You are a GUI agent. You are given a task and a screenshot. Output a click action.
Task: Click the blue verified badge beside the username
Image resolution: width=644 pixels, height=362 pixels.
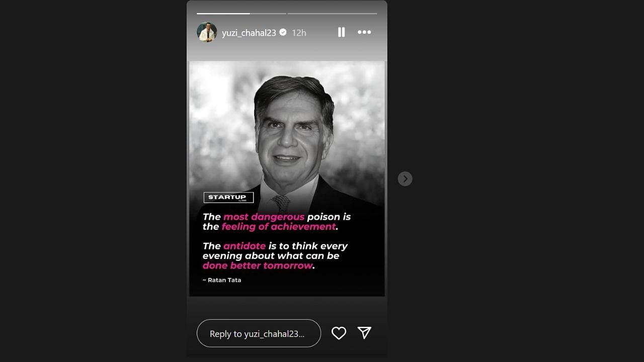(283, 32)
